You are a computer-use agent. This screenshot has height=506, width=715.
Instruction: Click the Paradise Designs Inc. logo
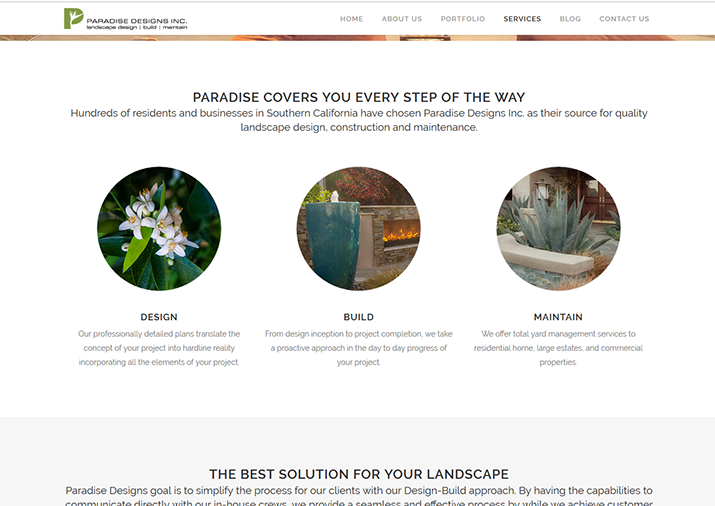pos(125,19)
